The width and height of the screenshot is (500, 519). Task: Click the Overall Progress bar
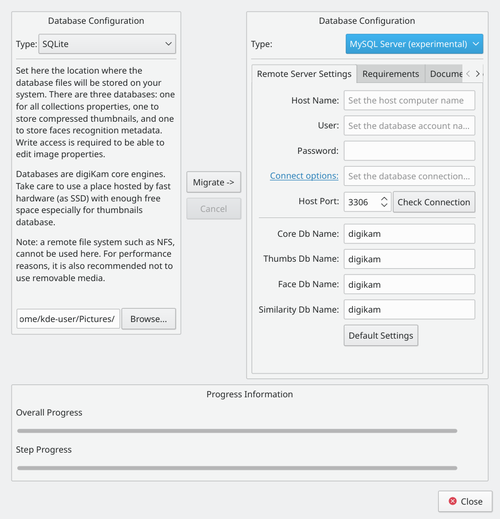coord(237,431)
